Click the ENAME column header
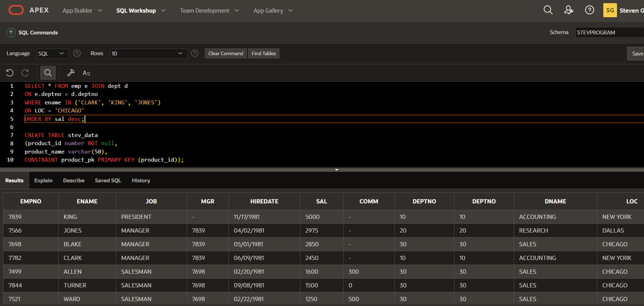This screenshot has width=644, height=306. [87, 201]
